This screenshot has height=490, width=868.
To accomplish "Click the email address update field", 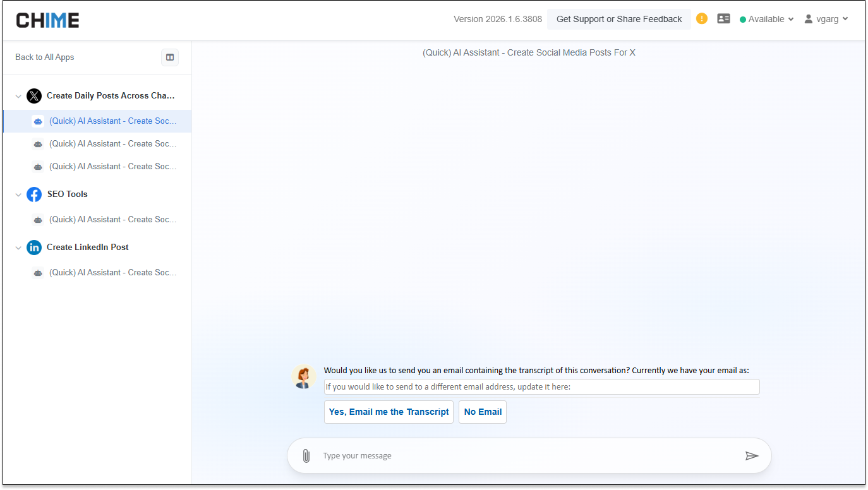I will [x=541, y=386].
